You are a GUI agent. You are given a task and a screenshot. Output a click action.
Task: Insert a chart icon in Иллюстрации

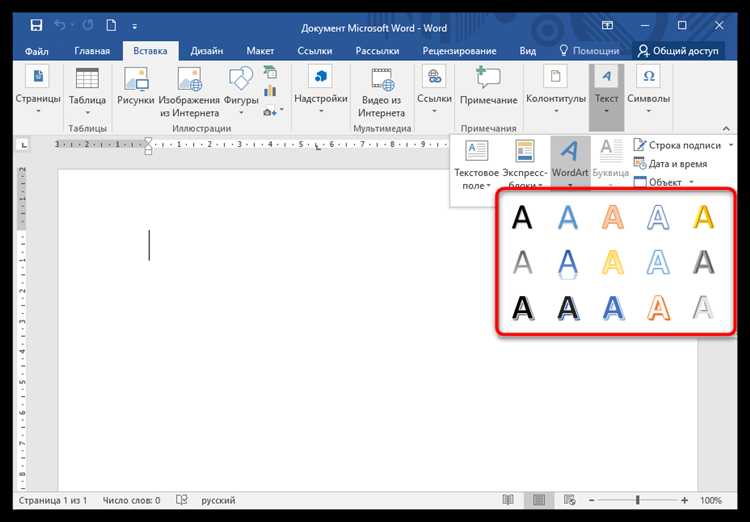[270, 91]
